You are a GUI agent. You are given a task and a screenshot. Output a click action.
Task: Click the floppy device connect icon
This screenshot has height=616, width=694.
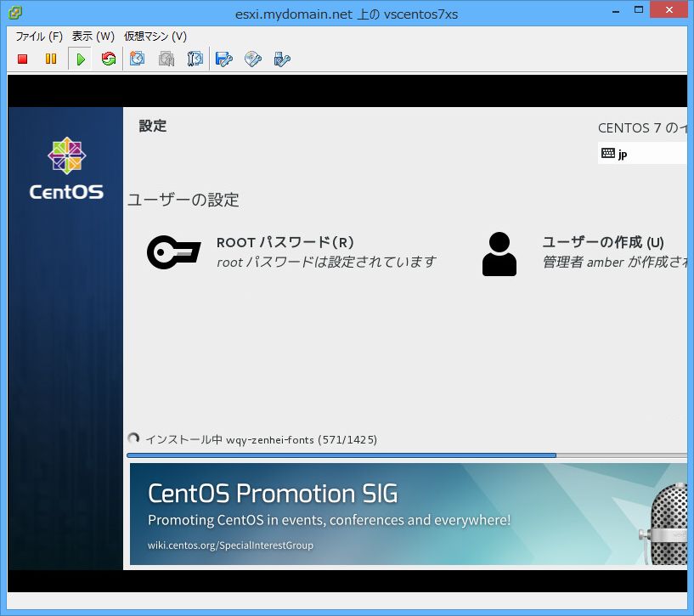tap(224, 59)
